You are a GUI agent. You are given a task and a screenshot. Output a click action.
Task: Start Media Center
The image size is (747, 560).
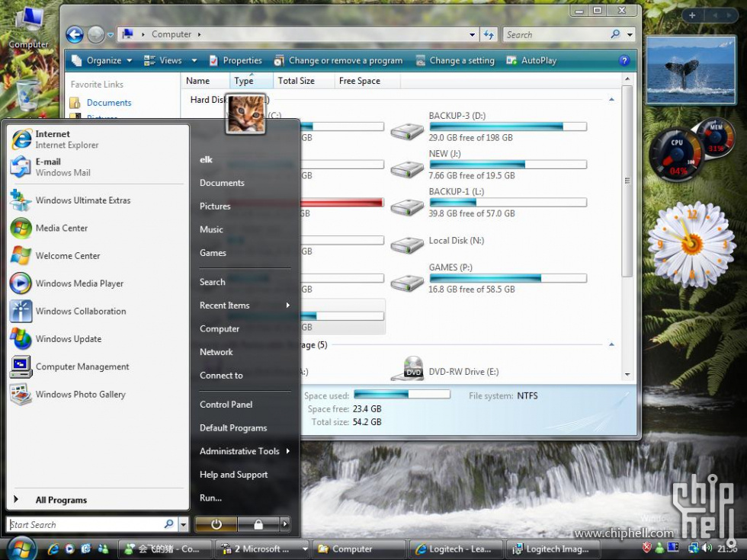pyautogui.click(x=98, y=228)
